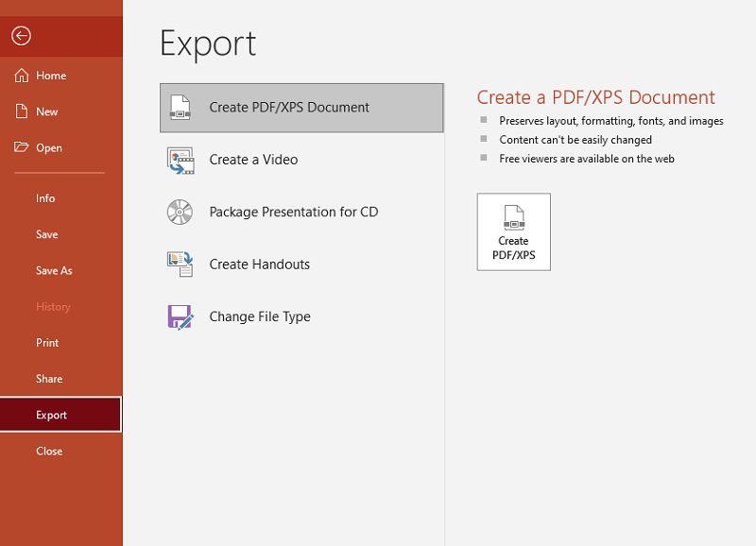Click the Change File Type floppy icon
756x546 pixels.
(180, 316)
